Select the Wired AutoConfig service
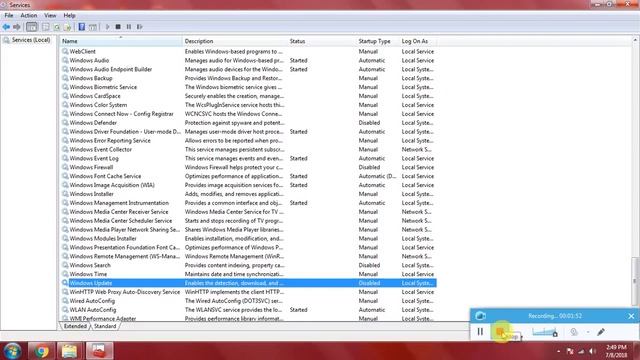Viewport: 640px width, 360px height. tap(249, 301)
